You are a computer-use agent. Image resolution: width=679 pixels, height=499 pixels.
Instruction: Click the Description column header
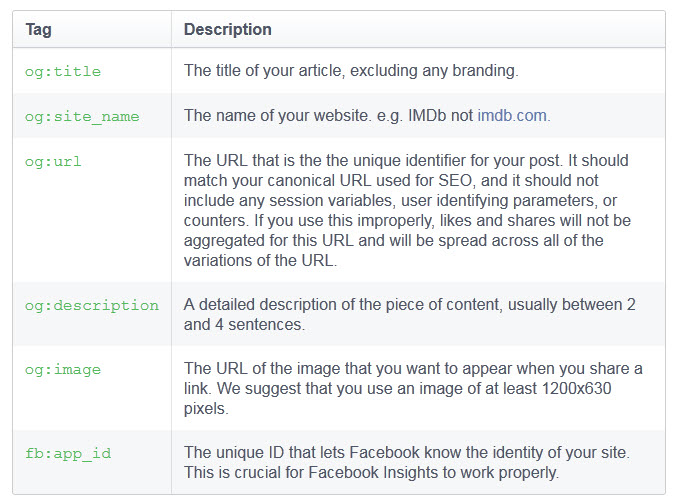(228, 29)
